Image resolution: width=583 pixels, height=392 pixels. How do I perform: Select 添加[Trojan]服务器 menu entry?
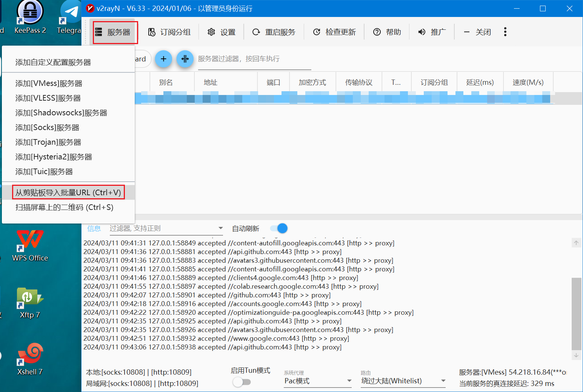click(x=68, y=142)
